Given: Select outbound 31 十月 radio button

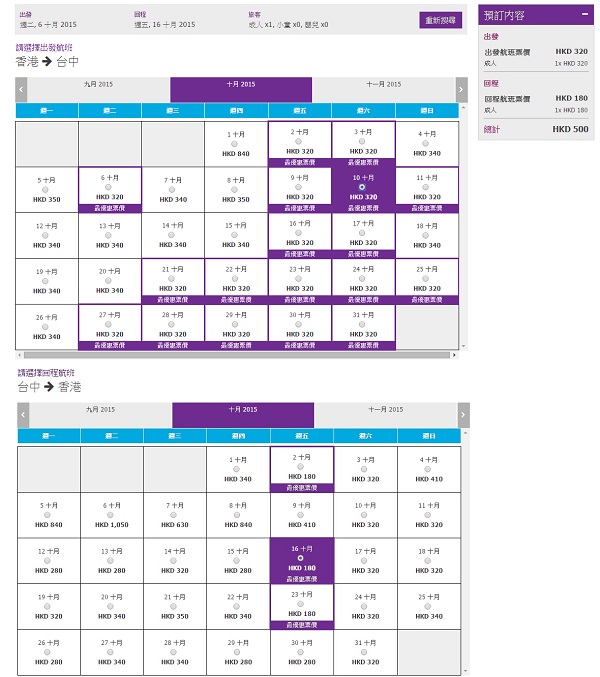Looking at the screenshot, I should 362,325.
